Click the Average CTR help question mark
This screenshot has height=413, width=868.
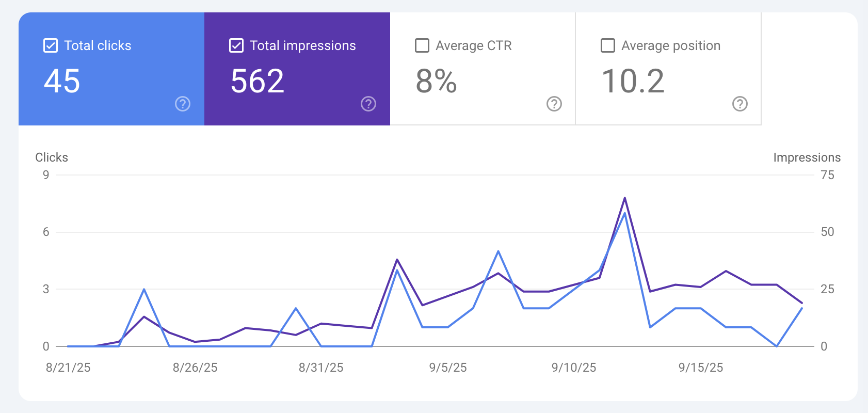(554, 104)
